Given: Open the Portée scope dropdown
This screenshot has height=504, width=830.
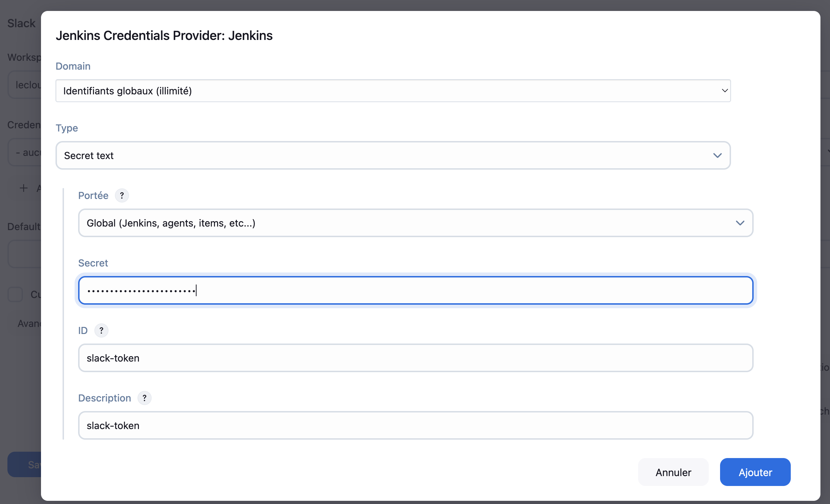Looking at the screenshot, I should (415, 223).
